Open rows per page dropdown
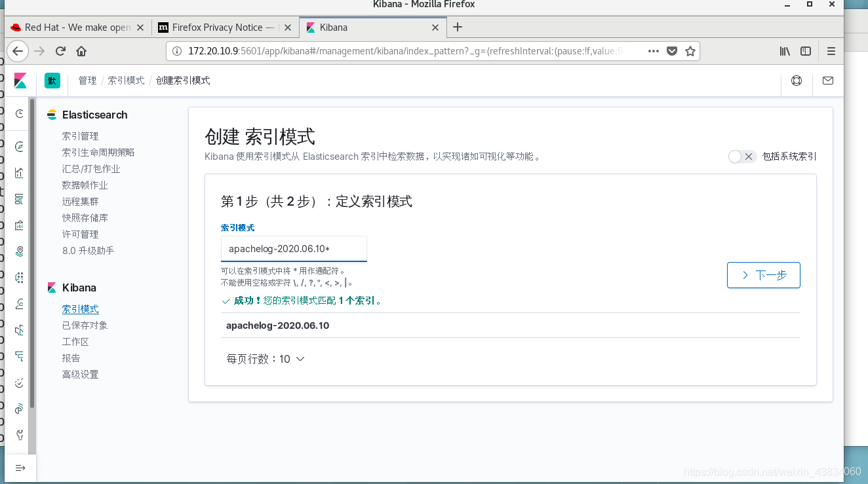 266,359
